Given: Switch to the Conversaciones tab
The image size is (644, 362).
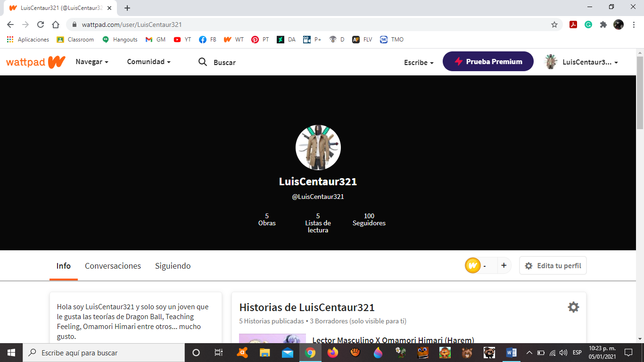Looking at the screenshot, I should tap(113, 266).
